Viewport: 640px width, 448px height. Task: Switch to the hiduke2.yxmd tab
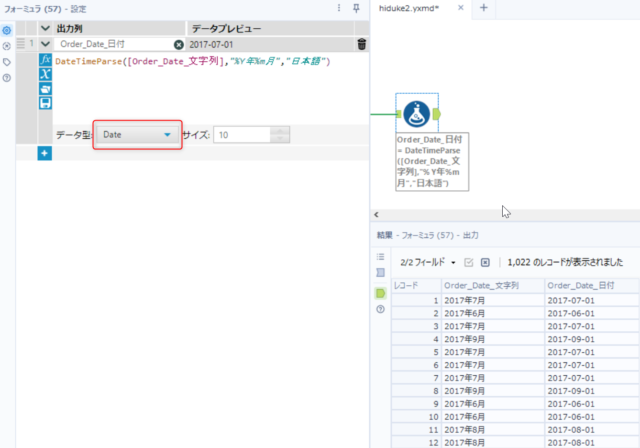click(409, 8)
